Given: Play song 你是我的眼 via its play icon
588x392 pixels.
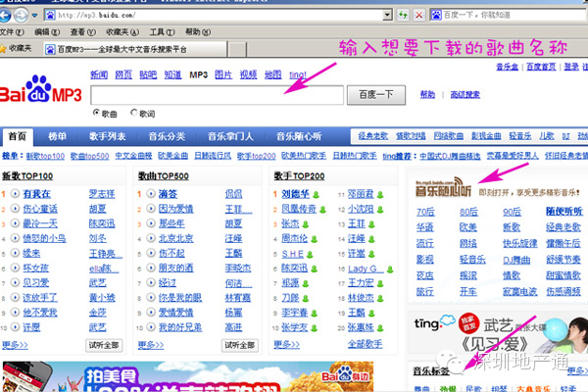Looking at the screenshot, I should point(151,298).
